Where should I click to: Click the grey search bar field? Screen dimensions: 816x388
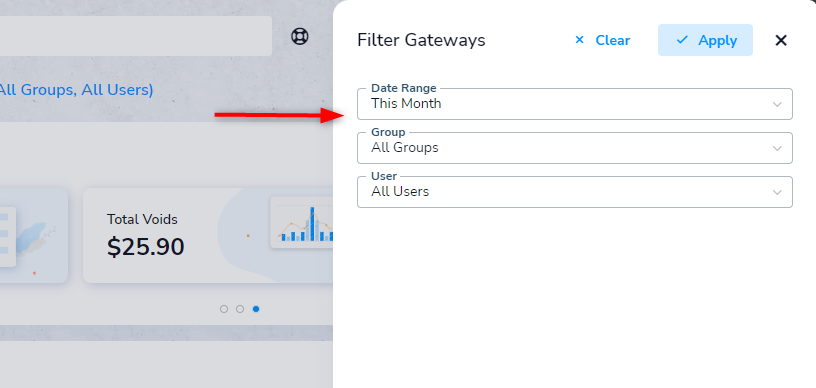click(x=136, y=36)
